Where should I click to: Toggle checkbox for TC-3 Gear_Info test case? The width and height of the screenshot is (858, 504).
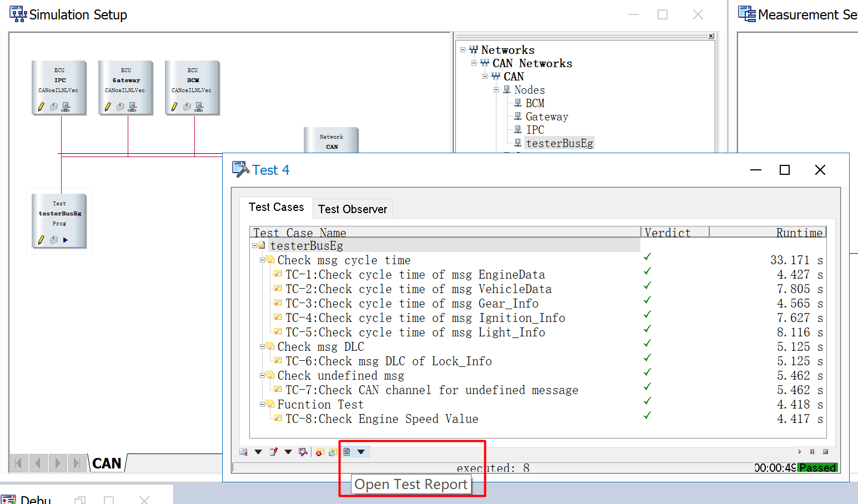click(x=278, y=303)
